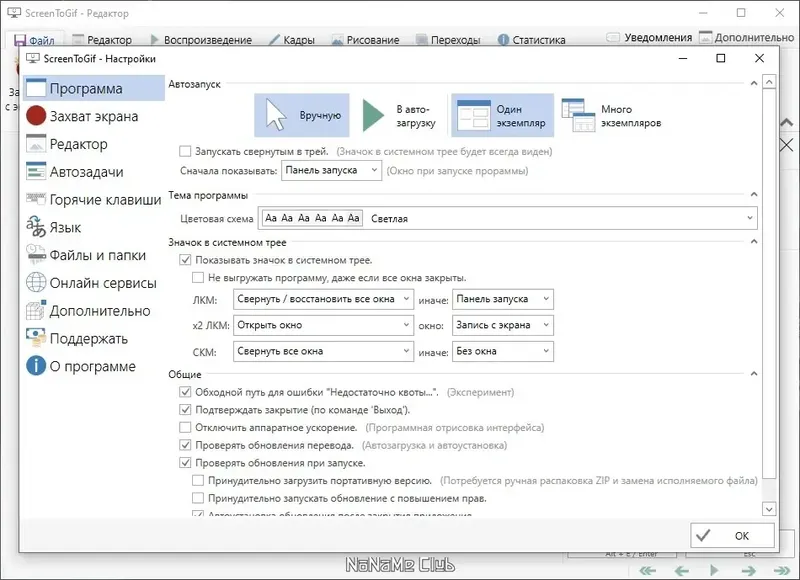Open the Редактор section icon in sidebar
The width and height of the screenshot is (800, 580).
click(36, 144)
